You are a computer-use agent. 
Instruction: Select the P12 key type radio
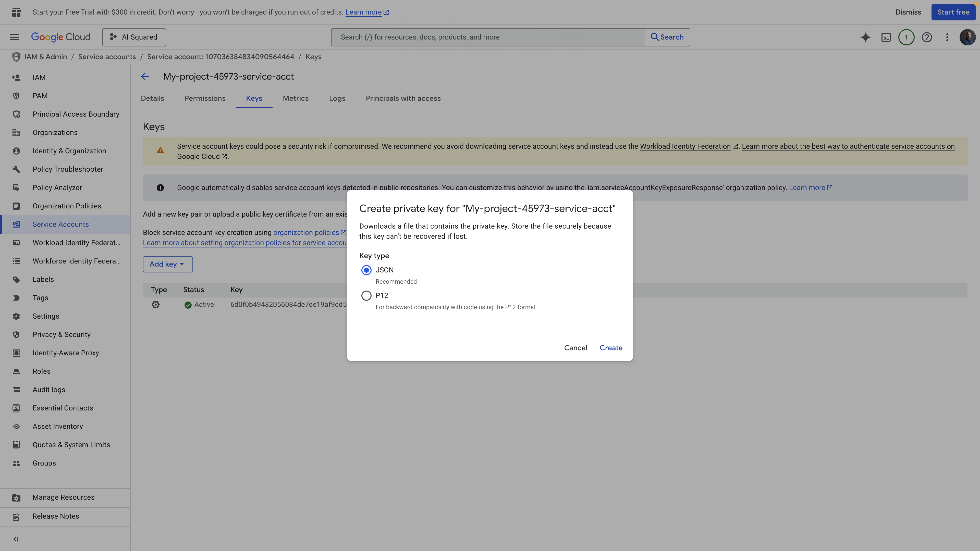coord(366,295)
